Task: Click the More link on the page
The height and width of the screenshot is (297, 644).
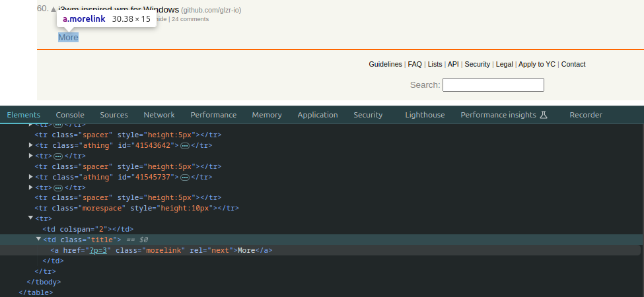Action: point(68,38)
